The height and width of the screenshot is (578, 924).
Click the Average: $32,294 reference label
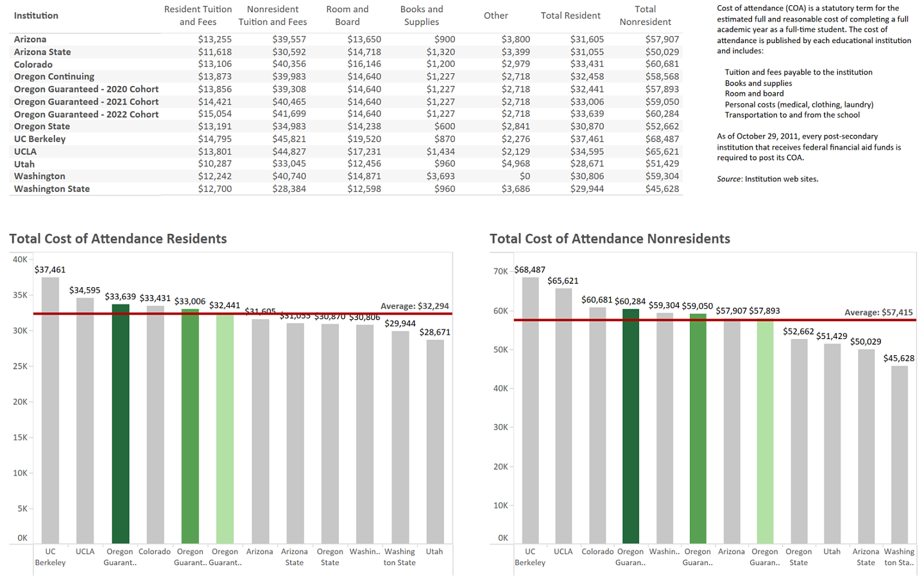415,306
